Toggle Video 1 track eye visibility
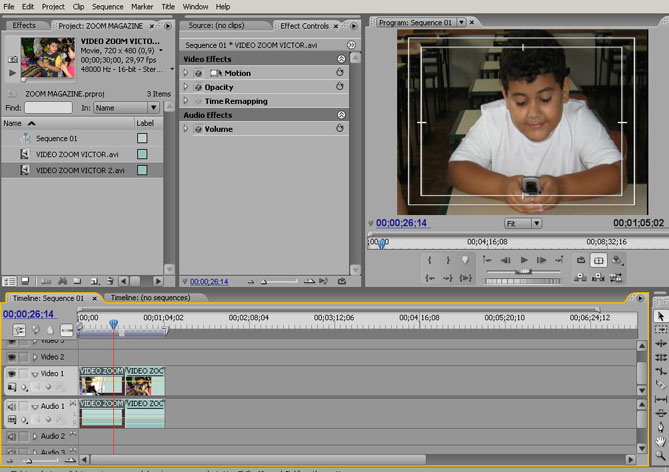669x472 pixels. point(12,374)
